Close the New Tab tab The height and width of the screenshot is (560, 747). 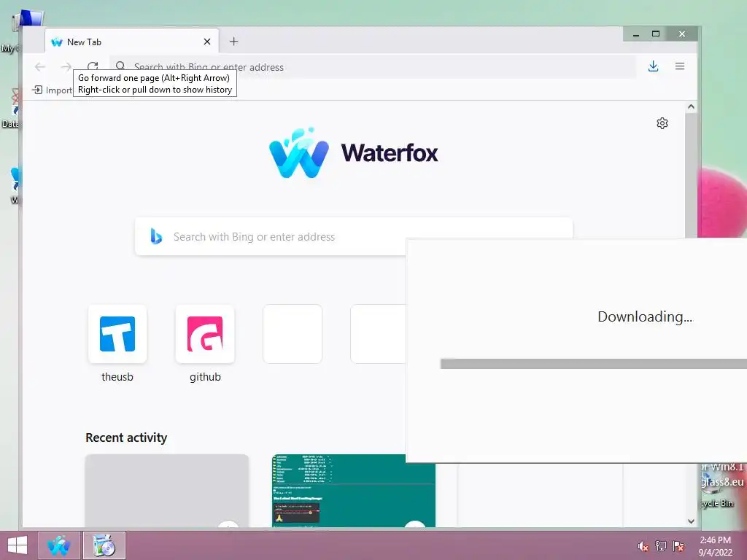point(206,42)
